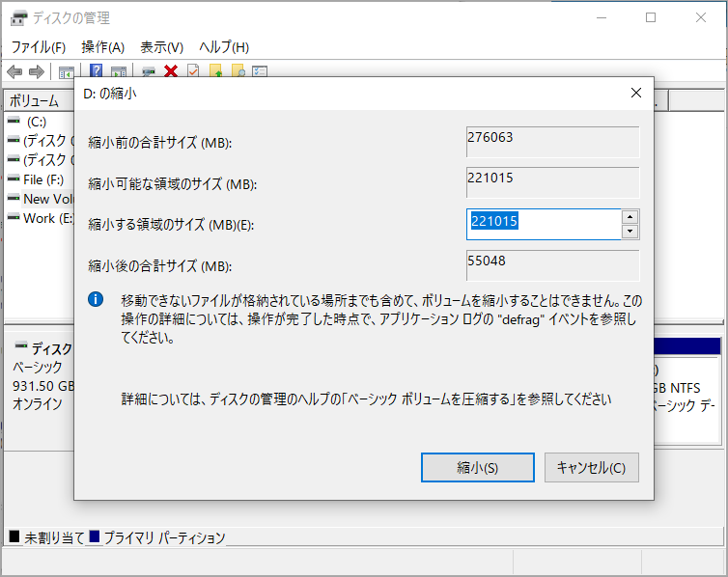Open the 表示(V) menu
Screen dimensions: 728x577
[161, 46]
